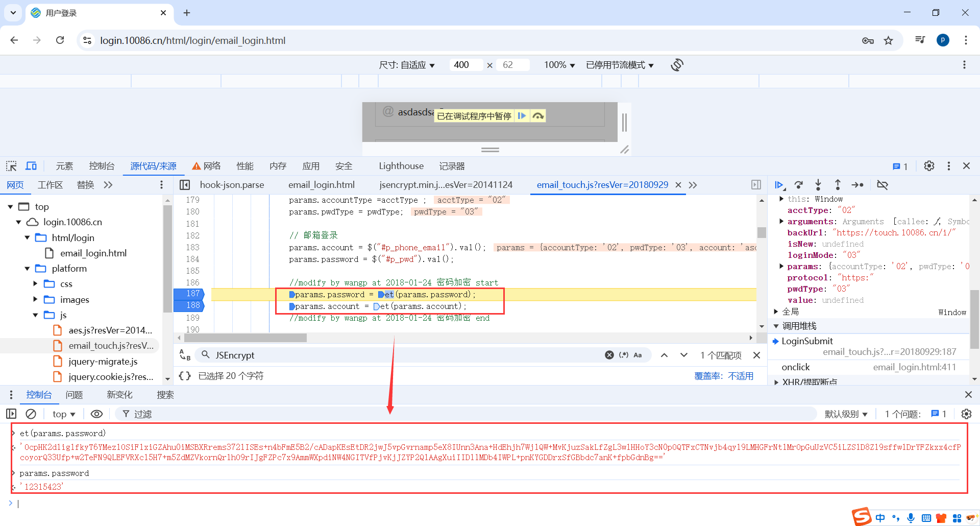Open the hook-json.parse file tab
Screen dimensions: 980x526
232,185
